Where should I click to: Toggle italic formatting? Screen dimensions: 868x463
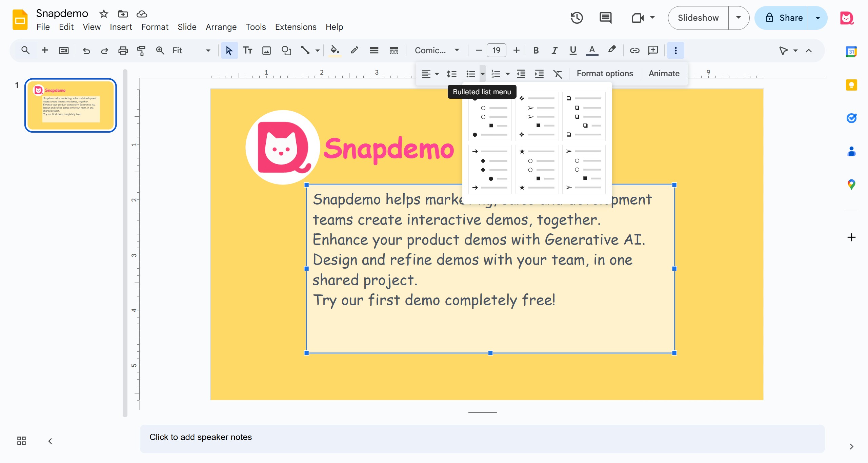point(554,51)
